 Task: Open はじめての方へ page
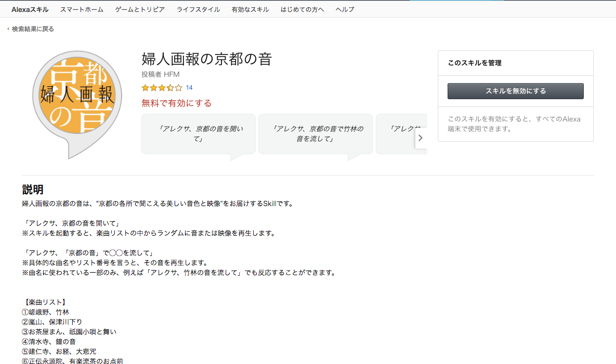[x=302, y=9]
